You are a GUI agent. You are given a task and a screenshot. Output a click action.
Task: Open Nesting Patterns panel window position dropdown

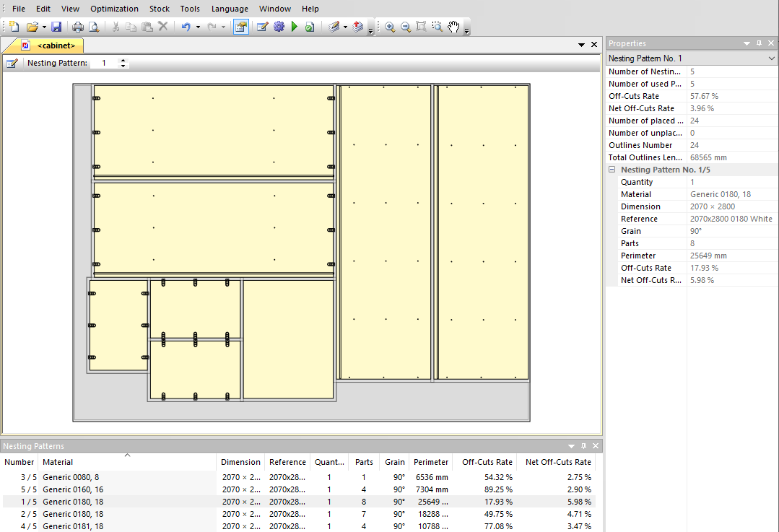click(571, 446)
